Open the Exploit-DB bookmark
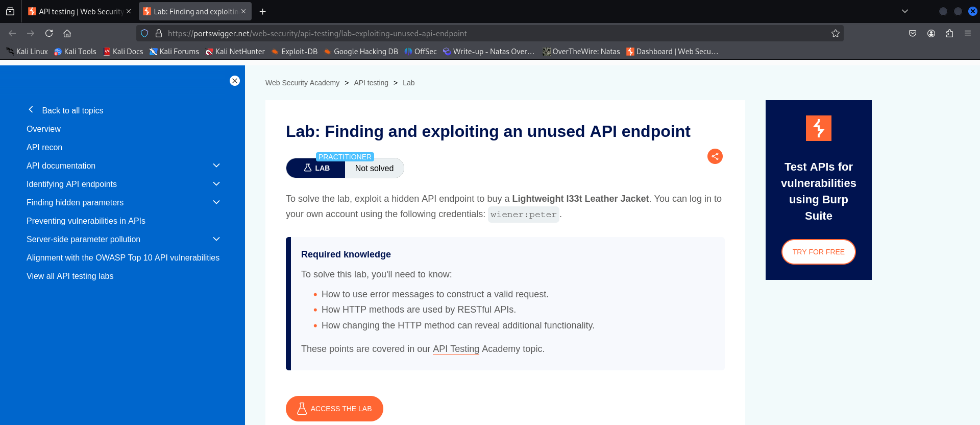Screen dimensions: 980x425 tap(294, 52)
